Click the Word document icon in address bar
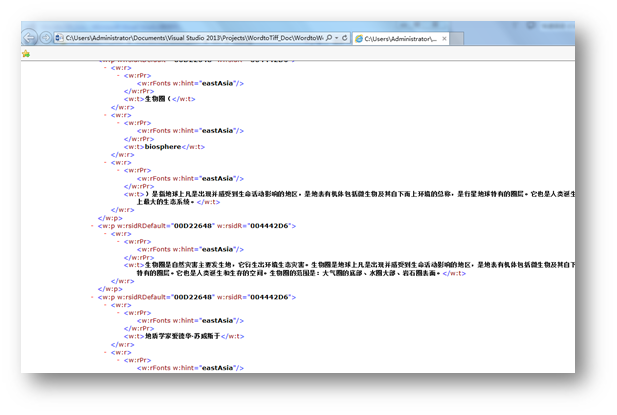Viewport: 617px width, 415px height. pyautogui.click(x=59, y=38)
